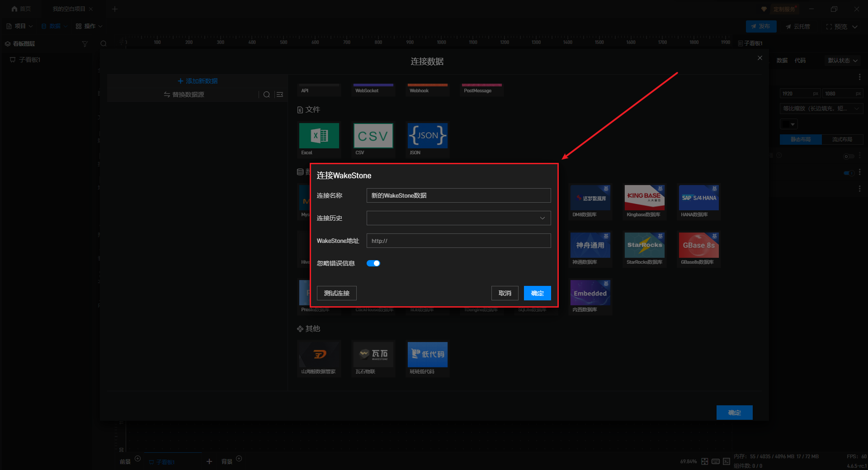Open the 默认状态 dropdown
Image resolution: width=868 pixels, height=470 pixels.
click(x=842, y=61)
